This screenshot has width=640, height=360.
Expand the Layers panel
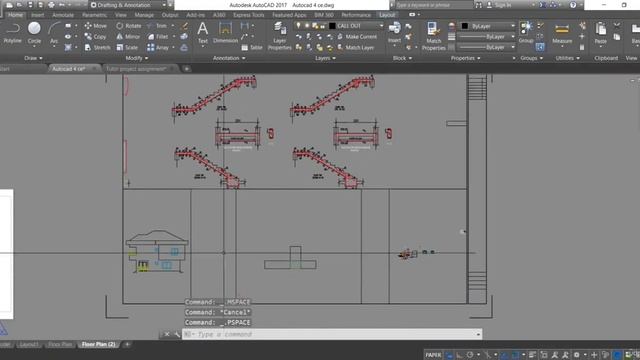point(325,58)
